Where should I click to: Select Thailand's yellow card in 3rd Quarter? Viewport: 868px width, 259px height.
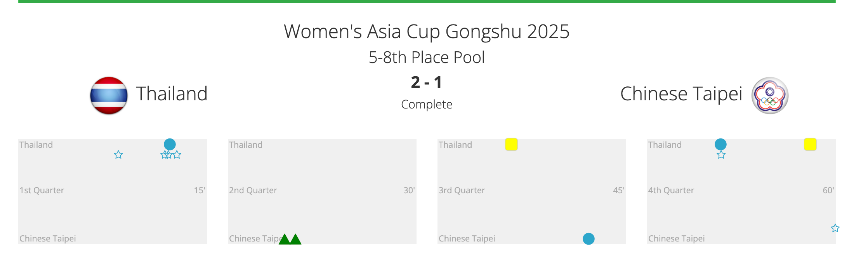click(x=511, y=144)
